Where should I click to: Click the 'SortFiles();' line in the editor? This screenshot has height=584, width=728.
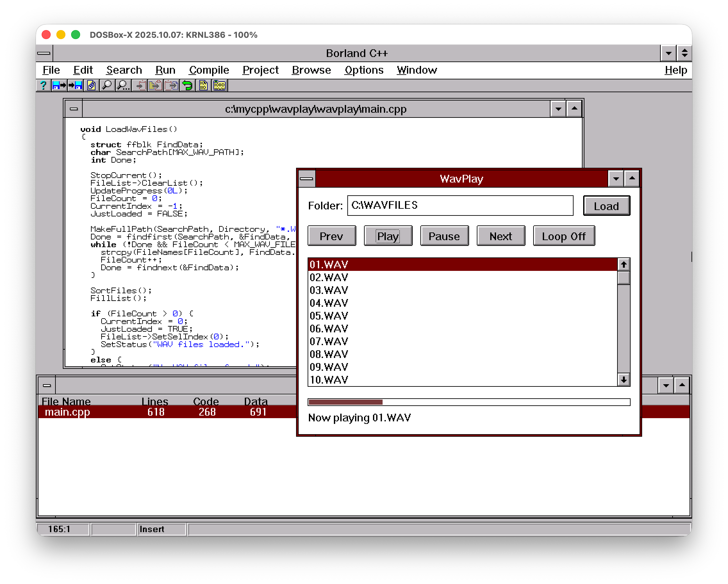(x=121, y=290)
